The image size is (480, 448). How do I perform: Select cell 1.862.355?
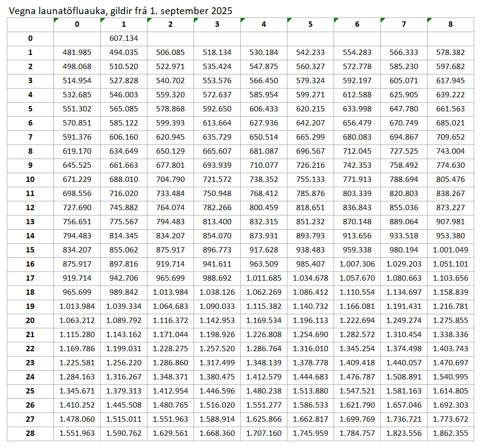pyautogui.click(x=451, y=433)
